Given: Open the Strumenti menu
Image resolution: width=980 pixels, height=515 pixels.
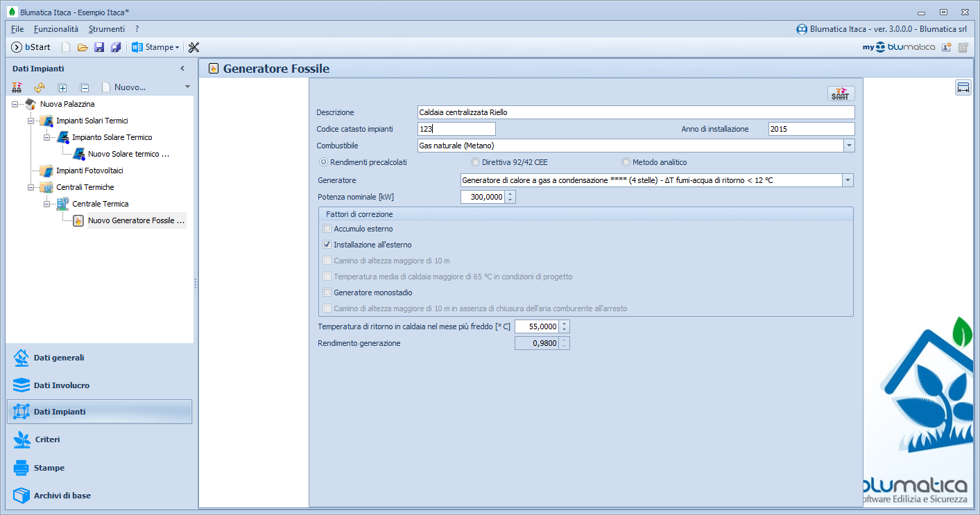Looking at the screenshot, I should pyautogui.click(x=107, y=29).
